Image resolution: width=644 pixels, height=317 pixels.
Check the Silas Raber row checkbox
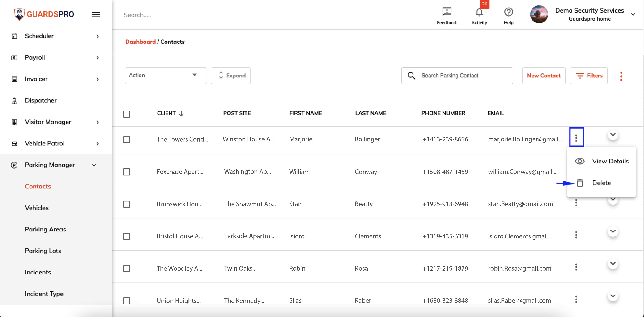[127, 301]
